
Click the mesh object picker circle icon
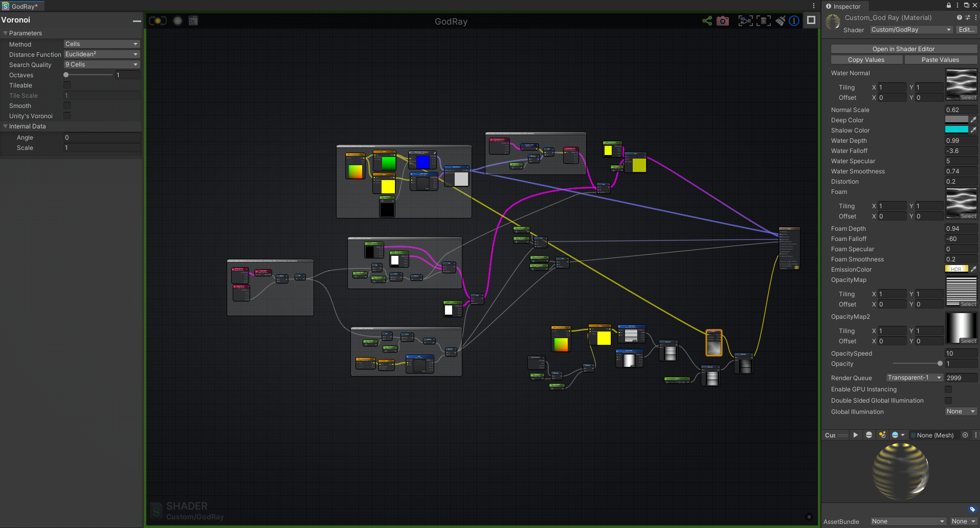[x=965, y=435]
